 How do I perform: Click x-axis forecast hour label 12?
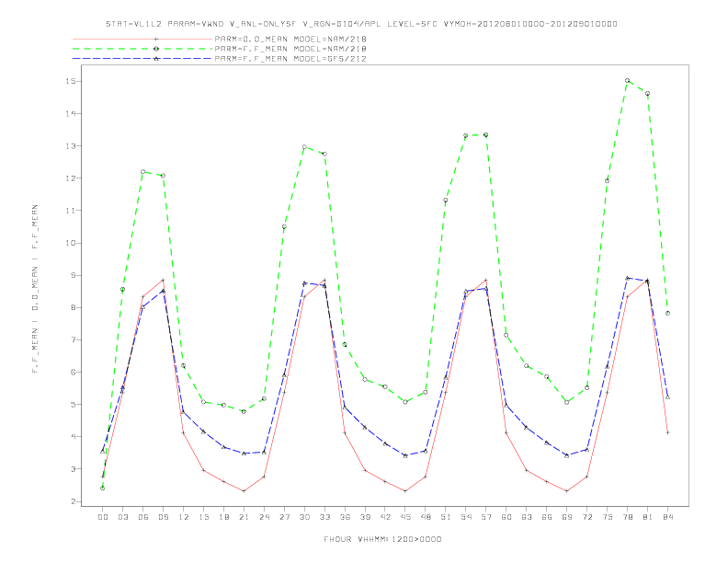[x=184, y=517]
